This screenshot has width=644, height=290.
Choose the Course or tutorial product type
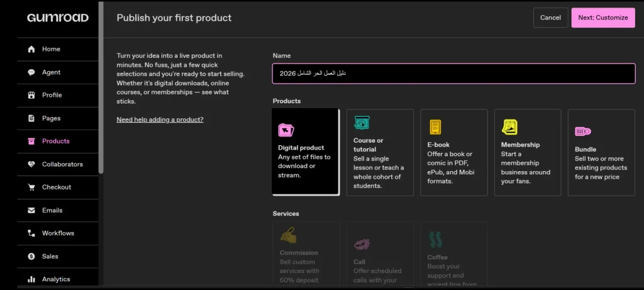(x=380, y=152)
